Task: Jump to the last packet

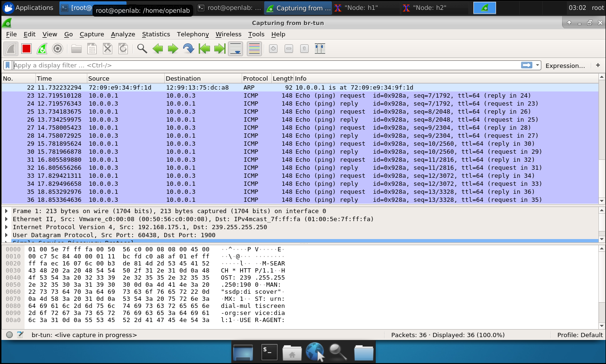Action: 219,49
